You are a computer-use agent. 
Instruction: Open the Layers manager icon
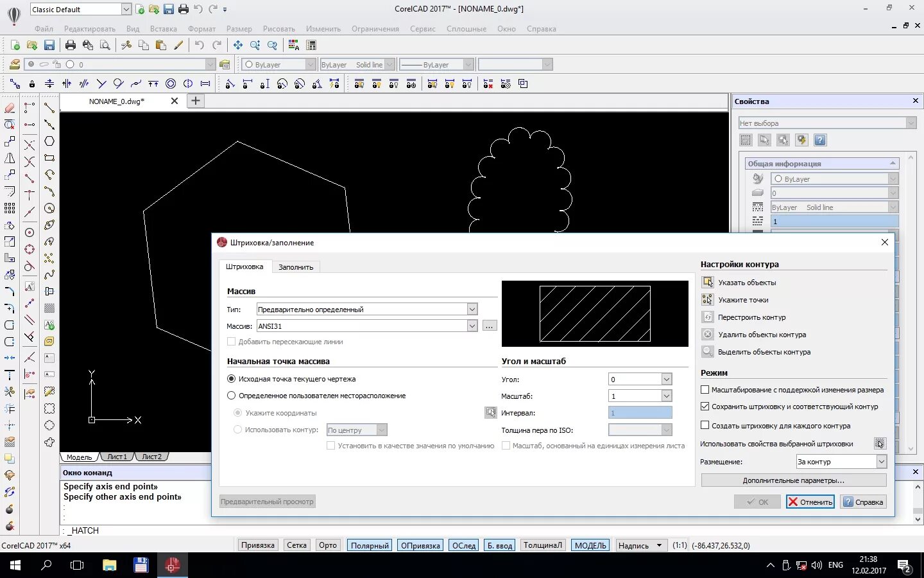14,64
